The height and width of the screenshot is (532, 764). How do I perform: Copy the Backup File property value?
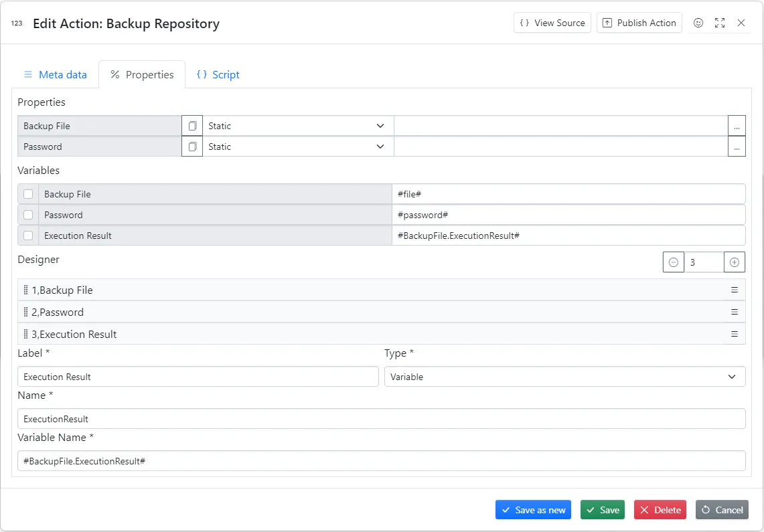click(192, 125)
